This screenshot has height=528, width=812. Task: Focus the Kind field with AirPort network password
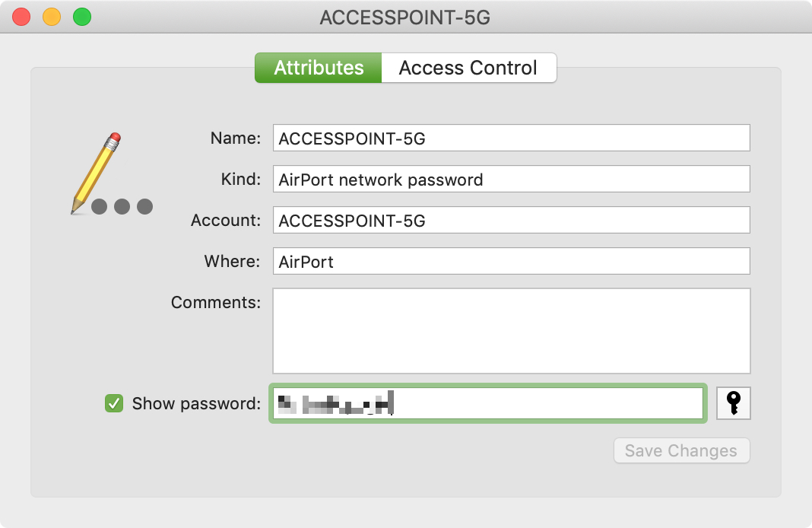tap(511, 180)
